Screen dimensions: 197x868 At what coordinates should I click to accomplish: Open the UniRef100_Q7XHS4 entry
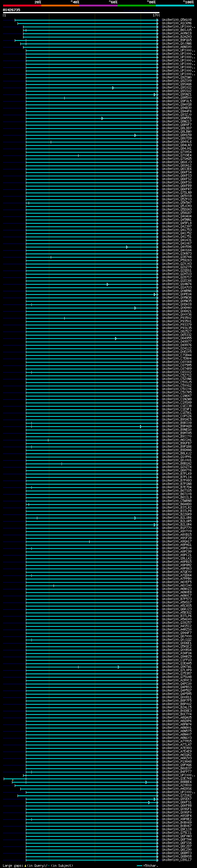[177, 152]
